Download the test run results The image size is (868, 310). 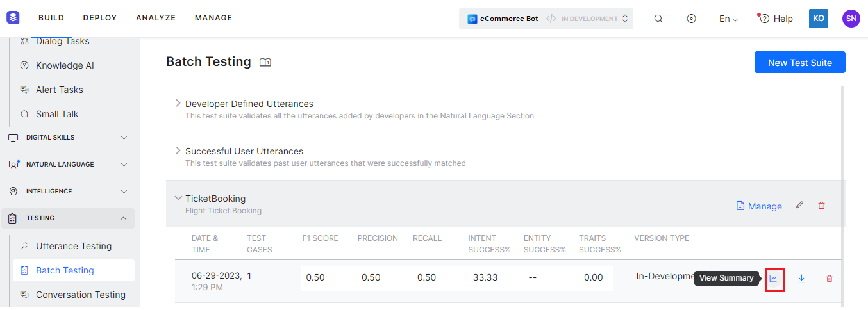click(x=801, y=279)
